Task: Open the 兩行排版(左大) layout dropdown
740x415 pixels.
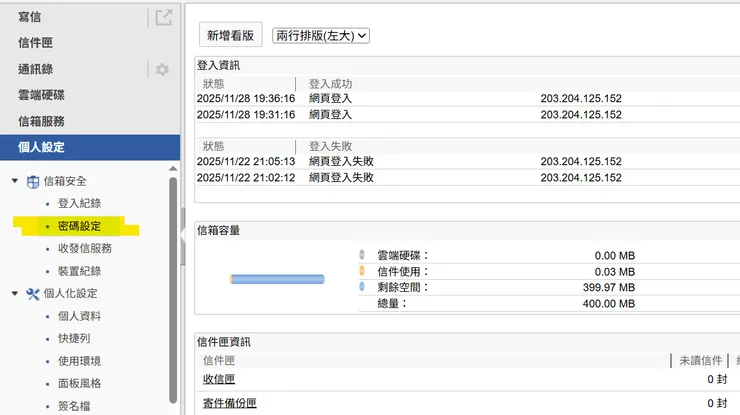Action: [x=321, y=36]
